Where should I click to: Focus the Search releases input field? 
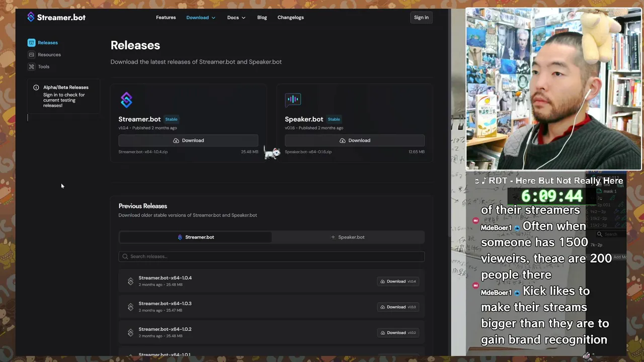(x=272, y=256)
